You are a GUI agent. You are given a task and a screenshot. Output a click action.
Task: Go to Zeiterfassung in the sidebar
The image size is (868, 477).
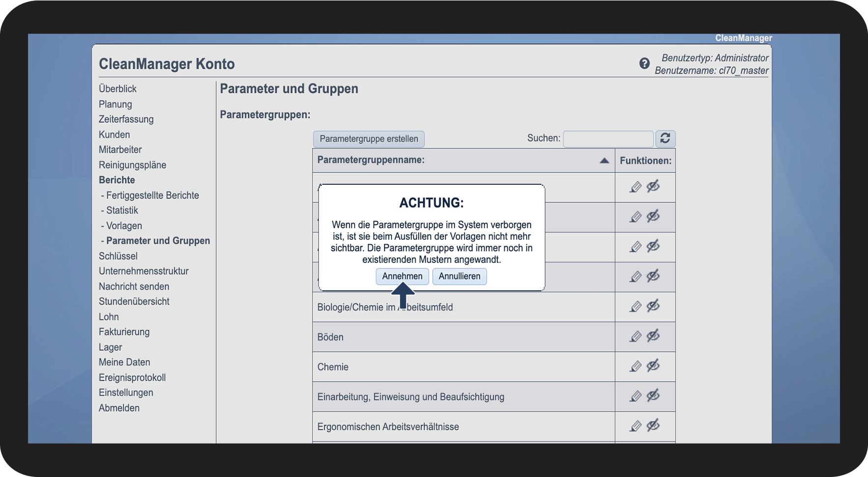click(x=126, y=119)
